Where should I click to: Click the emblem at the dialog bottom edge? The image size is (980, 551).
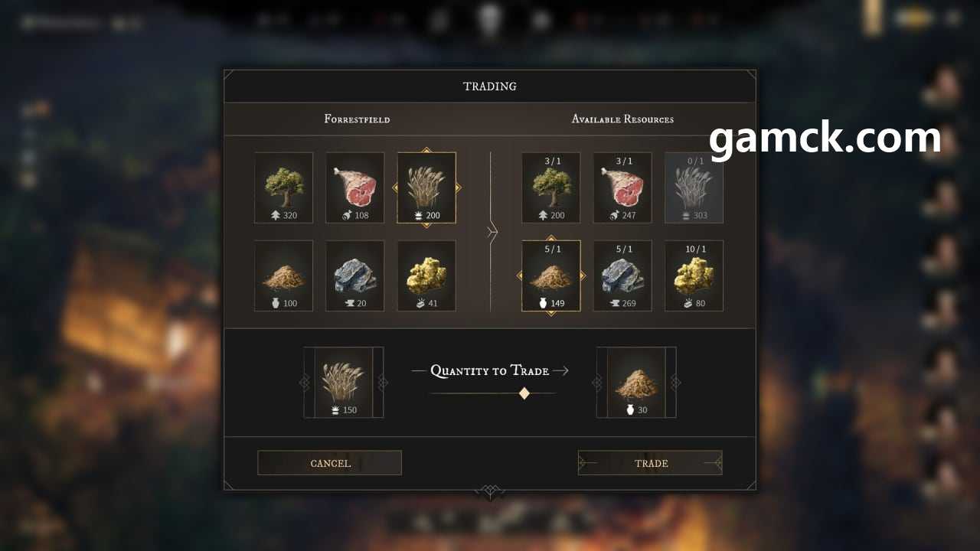tap(490, 491)
